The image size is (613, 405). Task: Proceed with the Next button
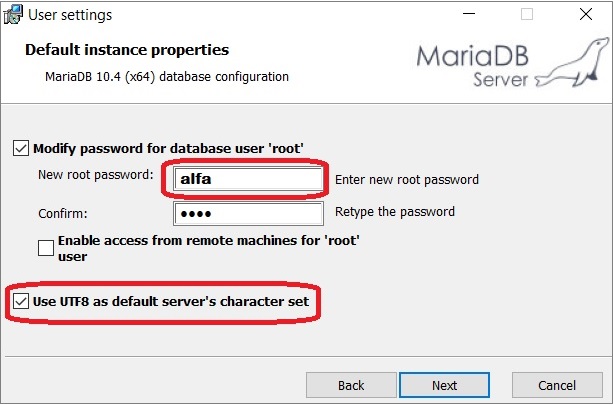(445, 385)
